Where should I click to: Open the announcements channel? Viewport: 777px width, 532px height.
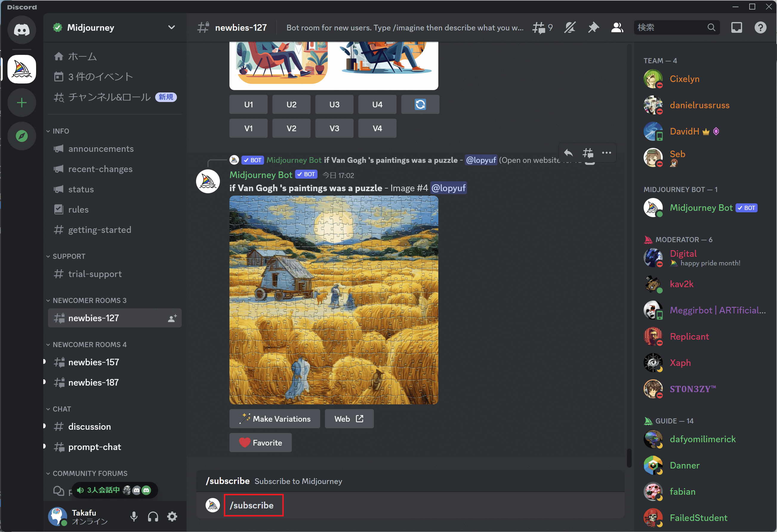[101, 149]
